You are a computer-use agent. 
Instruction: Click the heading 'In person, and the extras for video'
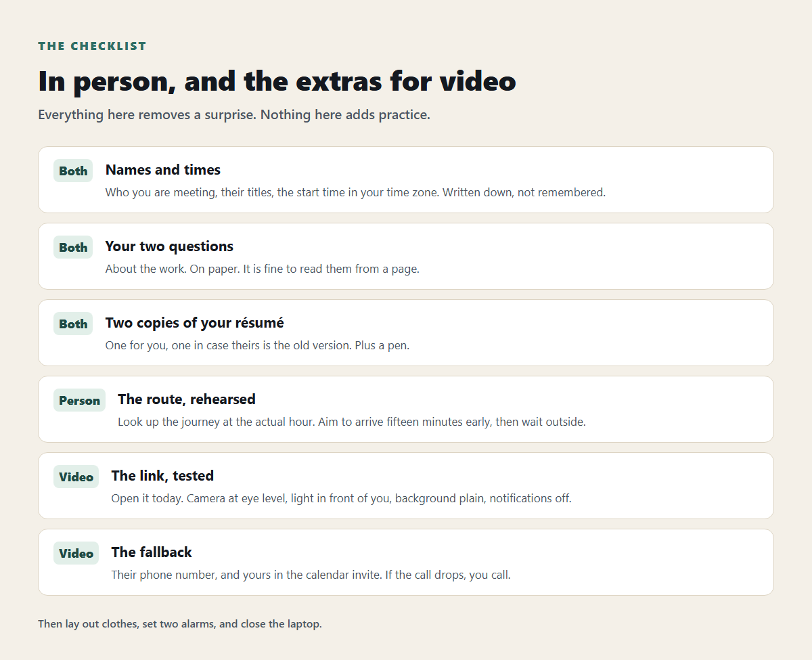pyautogui.click(x=277, y=81)
